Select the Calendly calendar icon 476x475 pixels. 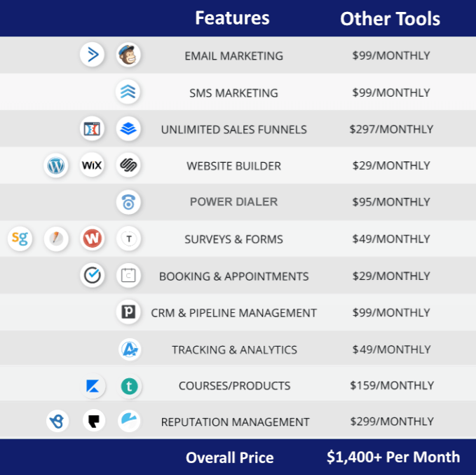tap(128, 275)
